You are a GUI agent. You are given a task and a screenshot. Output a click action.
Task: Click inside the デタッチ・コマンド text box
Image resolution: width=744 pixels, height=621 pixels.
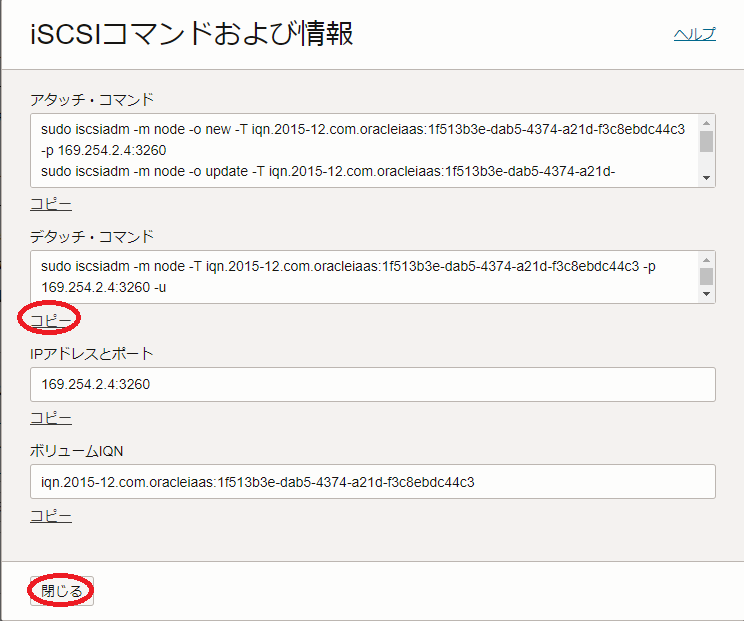(x=360, y=276)
